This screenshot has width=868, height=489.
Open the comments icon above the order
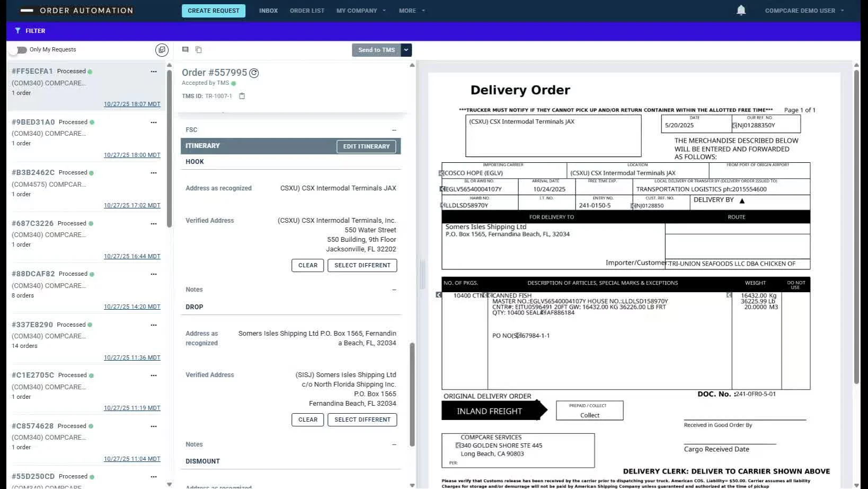click(185, 49)
